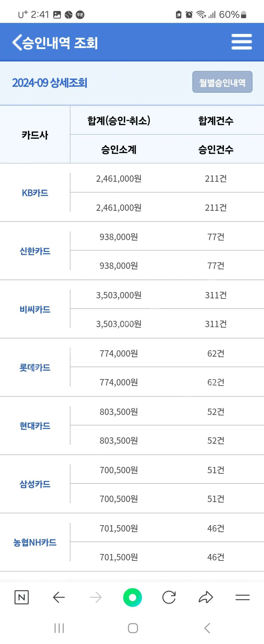Viewport: 264px width, 644px height.
Task: Open the 비씨카드 card link
Action: pos(35,309)
